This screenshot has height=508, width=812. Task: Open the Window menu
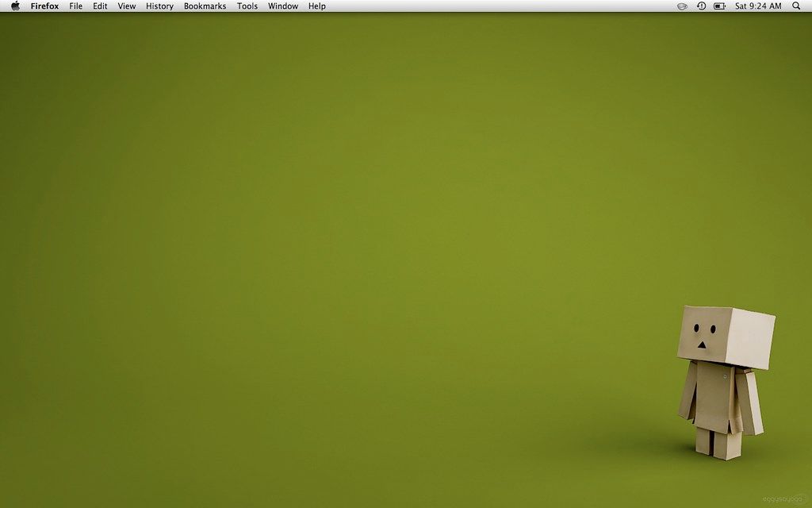pyautogui.click(x=282, y=6)
